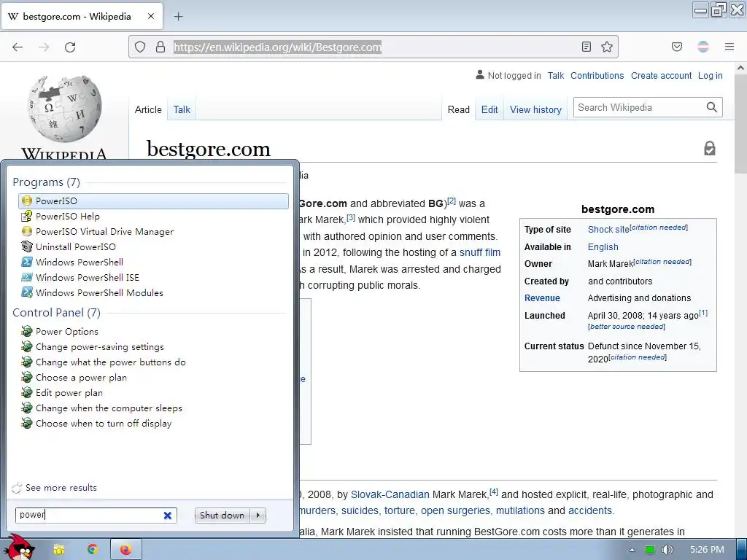Screen dimensions: 747x560
Task: Expand Shut down options arrow
Action: coord(258,516)
